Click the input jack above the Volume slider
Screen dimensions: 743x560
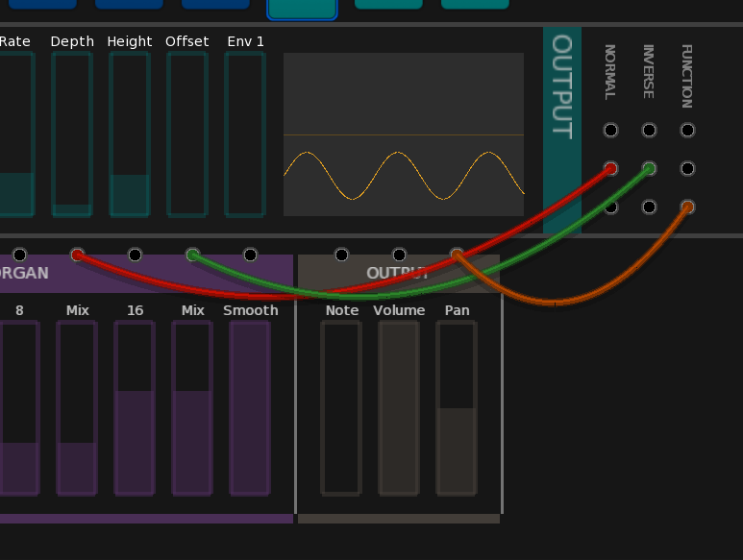pos(399,255)
